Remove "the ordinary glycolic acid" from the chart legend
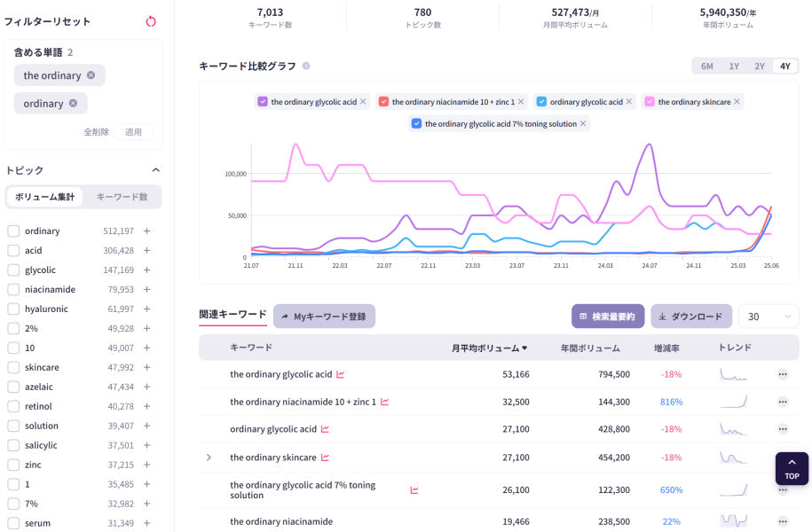 coord(363,101)
